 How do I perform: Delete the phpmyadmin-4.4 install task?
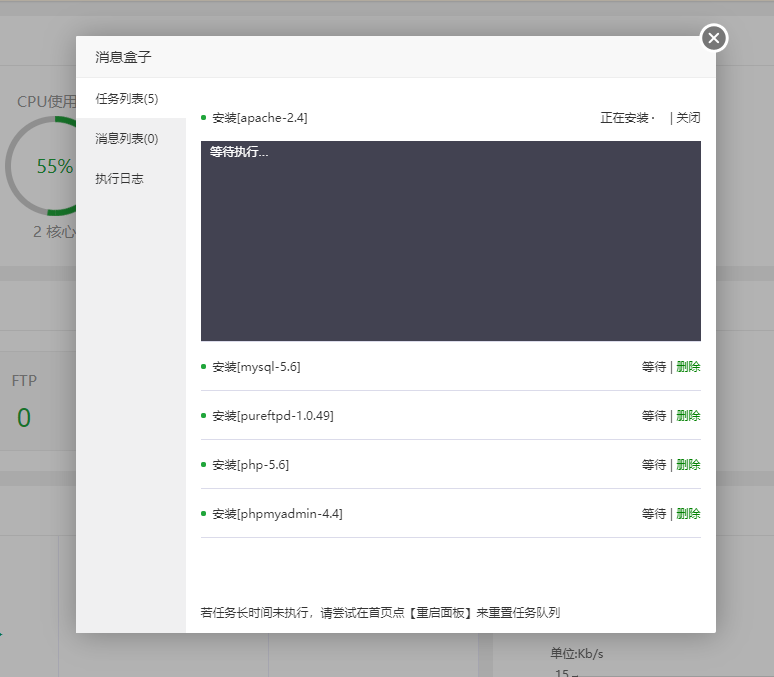tap(688, 514)
